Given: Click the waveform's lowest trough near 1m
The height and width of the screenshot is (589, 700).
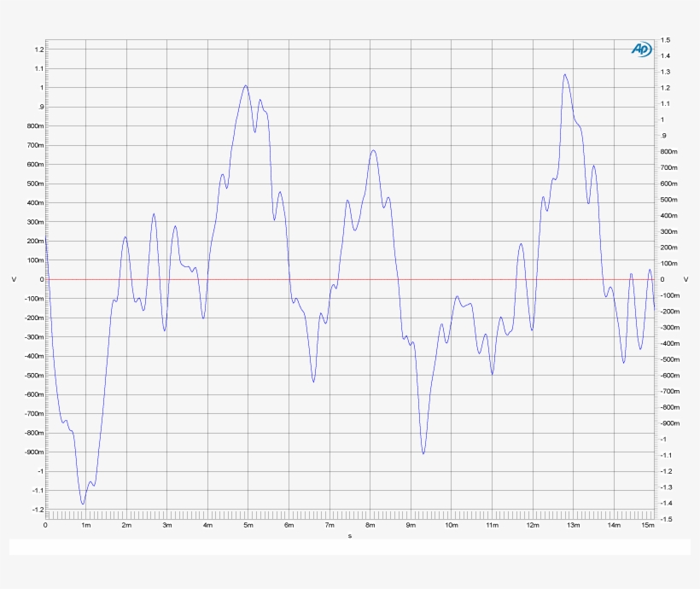Looking at the screenshot, I should (83, 504).
